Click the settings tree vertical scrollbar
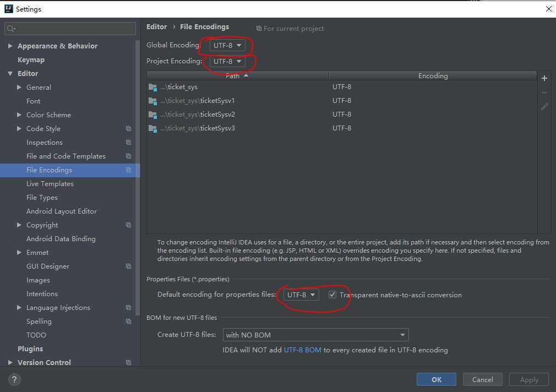The height and width of the screenshot is (392, 556). coord(138,177)
